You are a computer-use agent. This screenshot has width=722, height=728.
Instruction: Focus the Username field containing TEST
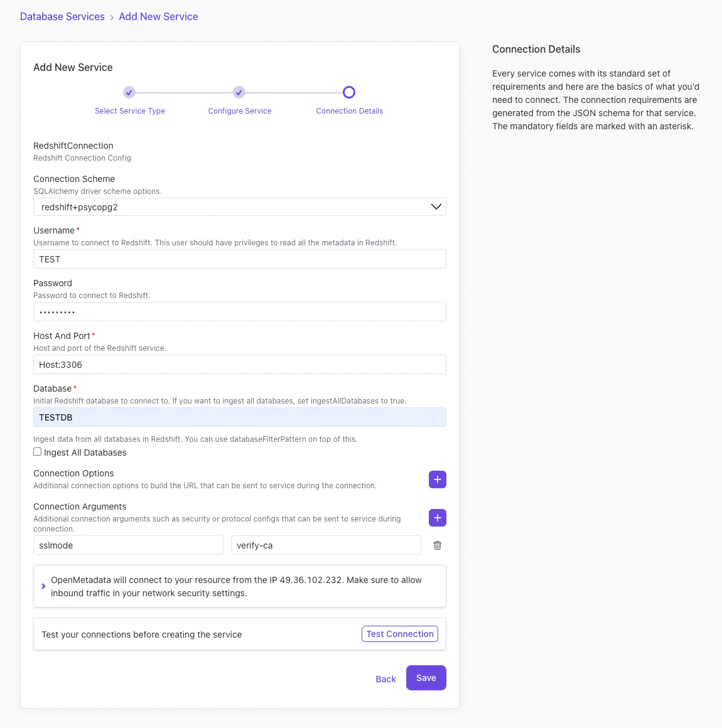click(x=240, y=259)
